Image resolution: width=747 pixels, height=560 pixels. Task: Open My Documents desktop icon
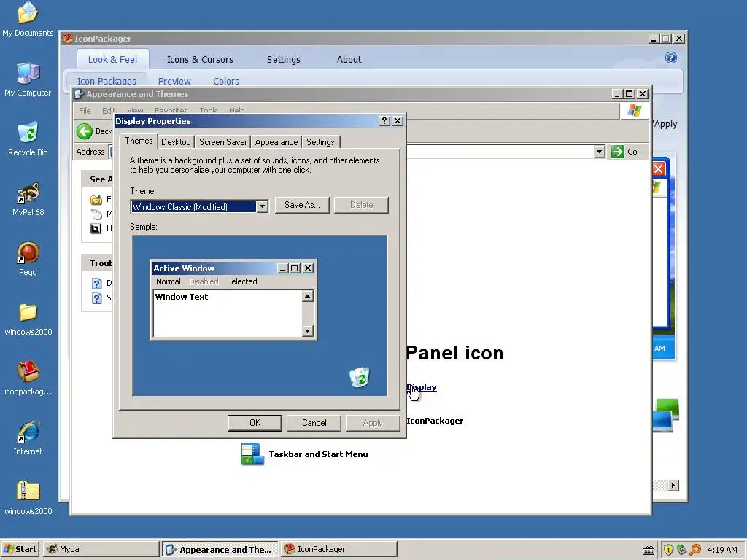click(x=28, y=13)
